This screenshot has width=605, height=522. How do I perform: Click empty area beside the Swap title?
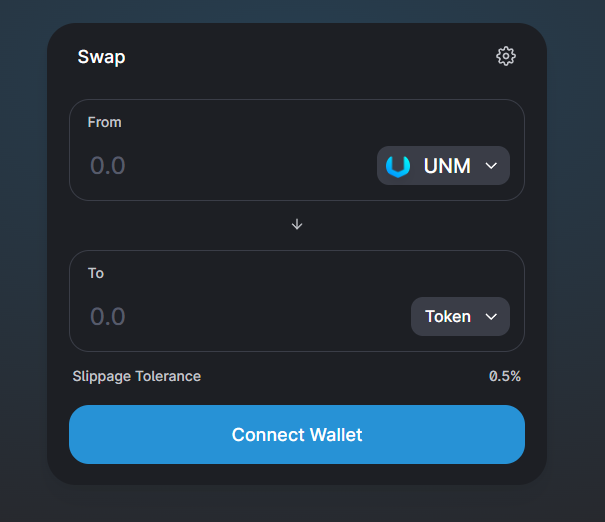click(309, 57)
